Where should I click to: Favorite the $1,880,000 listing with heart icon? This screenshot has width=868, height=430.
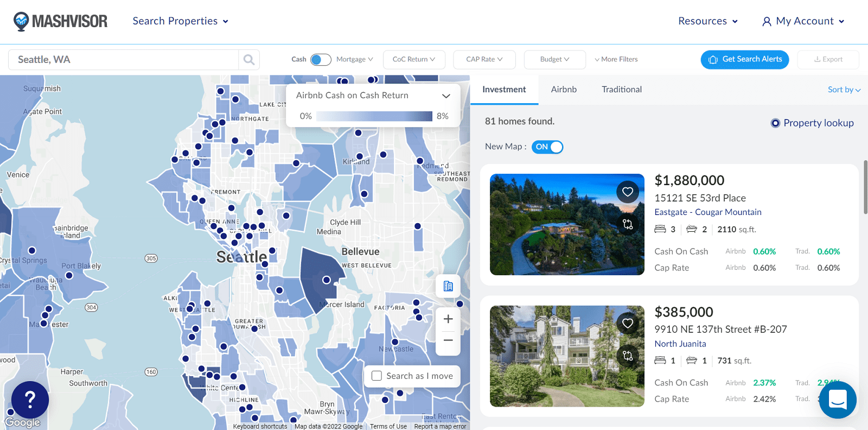pyautogui.click(x=628, y=192)
